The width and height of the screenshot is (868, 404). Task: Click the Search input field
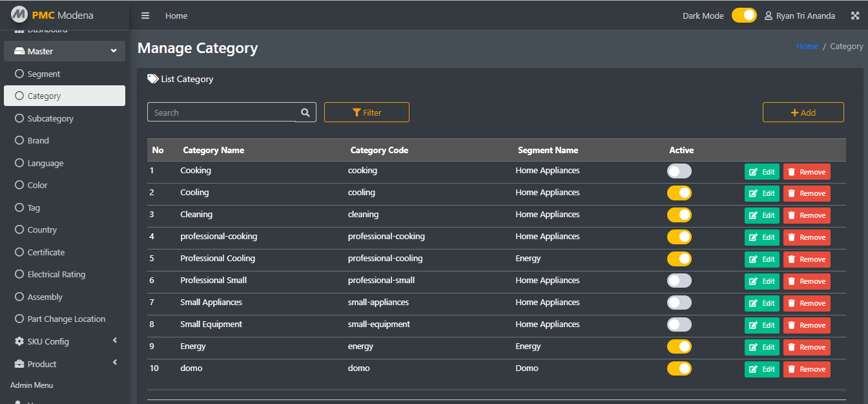tap(222, 112)
